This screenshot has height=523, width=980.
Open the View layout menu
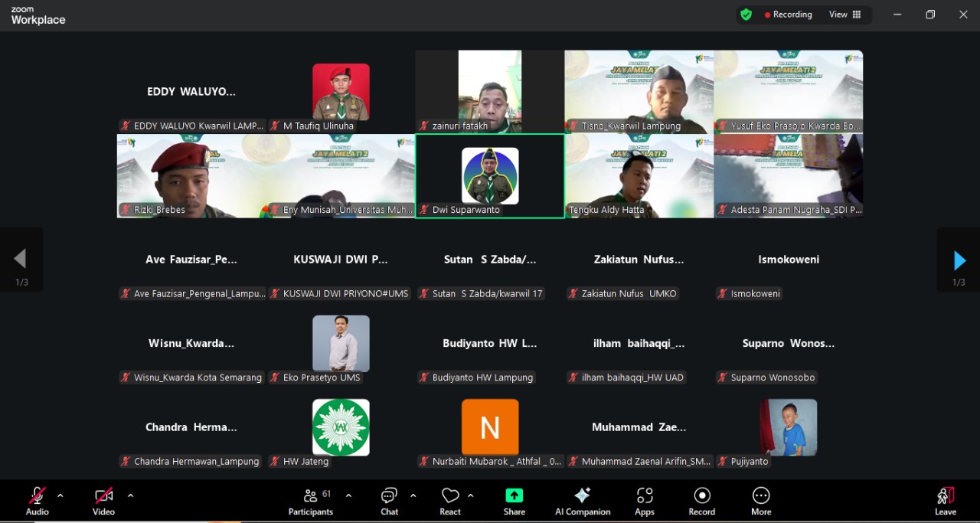pyautogui.click(x=845, y=15)
